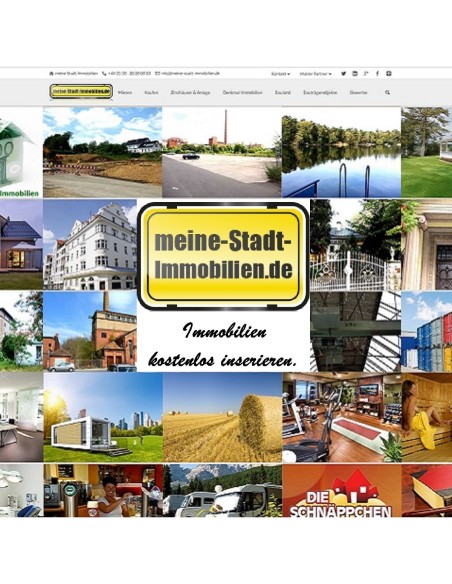
Task: Expand the Makler Partner dropdown
Action: pyautogui.click(x=315, y=74)
